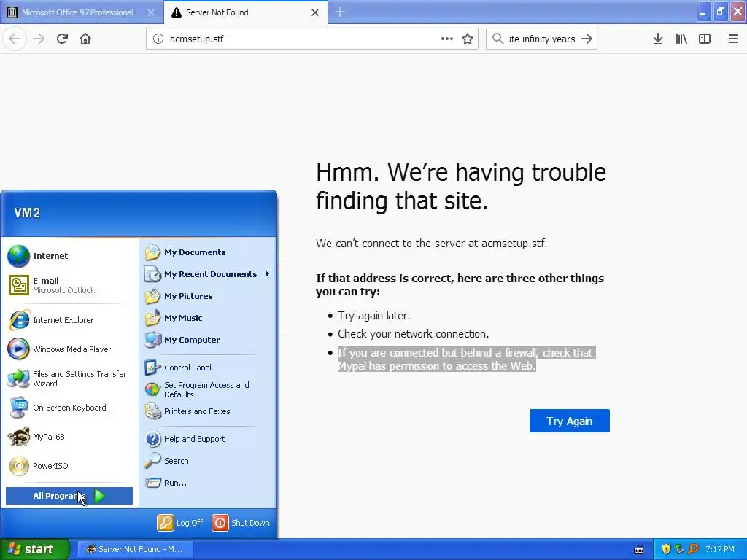The height and width of the screenshot is (560, 747).
Task: Open the Run... dialog
Action: (208, 483)
